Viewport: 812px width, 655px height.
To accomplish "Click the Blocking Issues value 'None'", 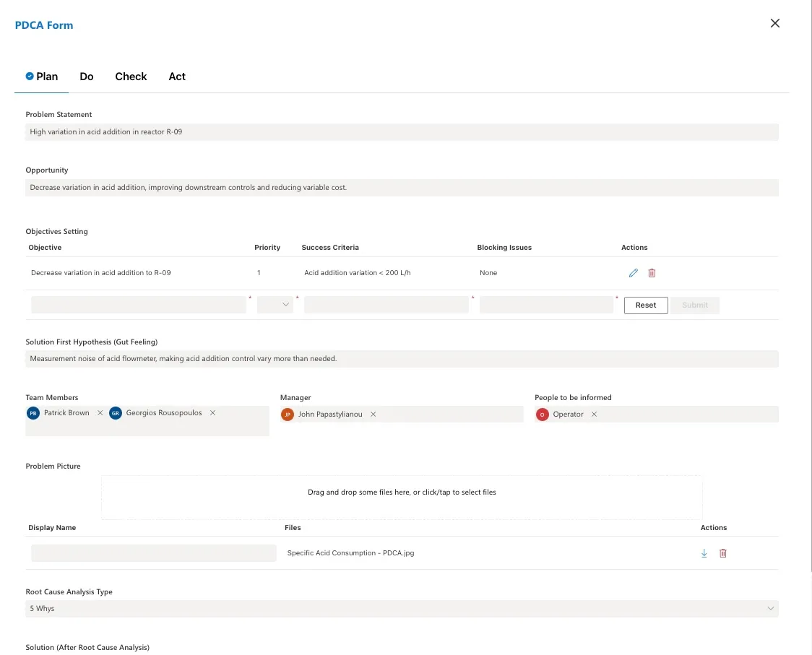I will coord(488,273).
